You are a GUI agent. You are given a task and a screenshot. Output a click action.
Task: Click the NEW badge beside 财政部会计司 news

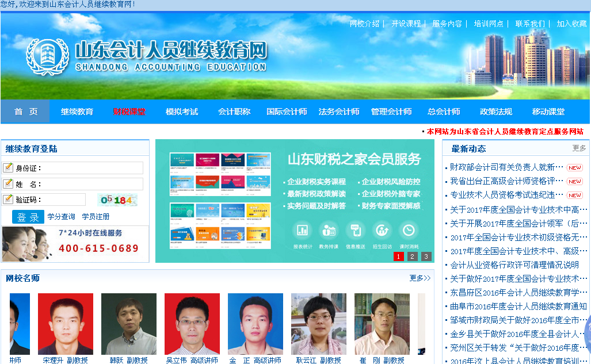click(574, 167)
